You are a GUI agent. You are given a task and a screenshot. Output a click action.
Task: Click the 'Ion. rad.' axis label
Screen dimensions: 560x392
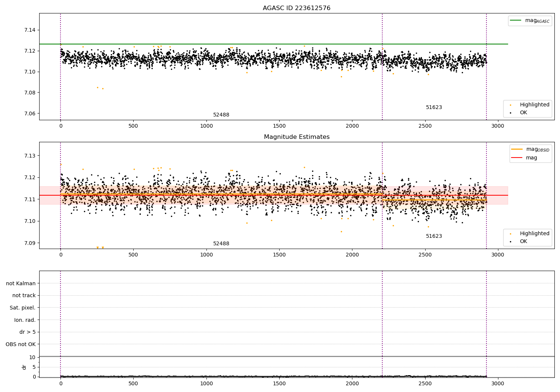coord(25,320)
